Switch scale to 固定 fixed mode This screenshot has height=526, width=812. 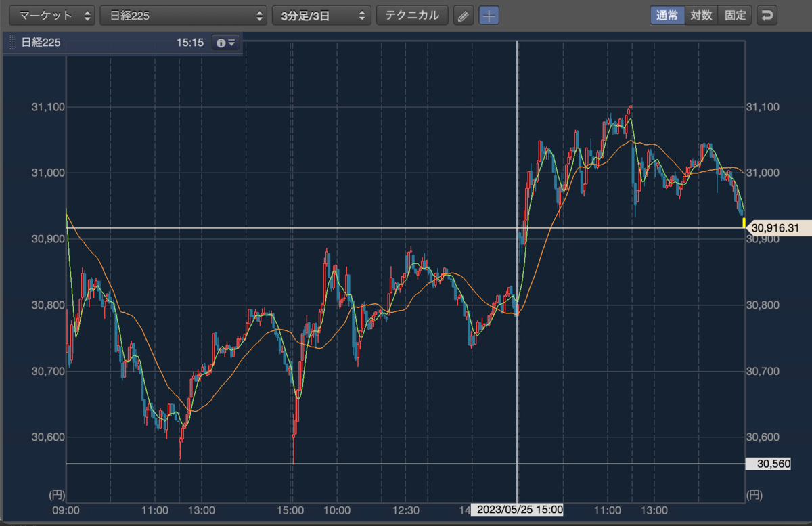pos(735,15)
